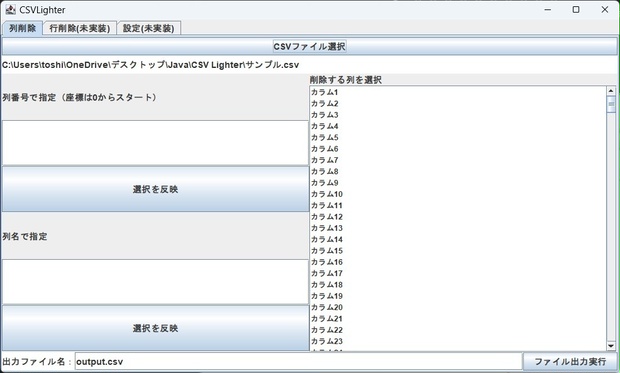Focus the column name input area
Image resolution: width=620 pixels, height=373 pixels.
[x=155, y=282]
